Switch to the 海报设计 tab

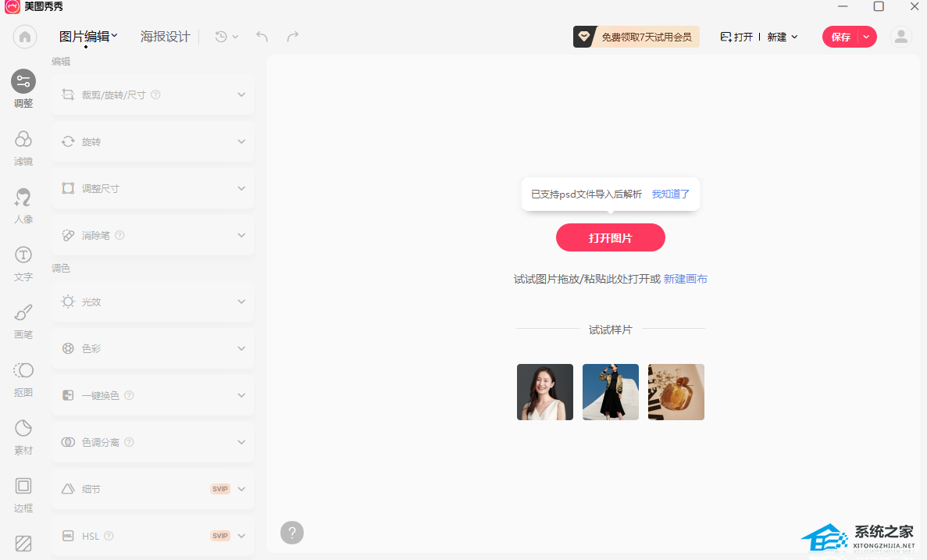(165, 37)
